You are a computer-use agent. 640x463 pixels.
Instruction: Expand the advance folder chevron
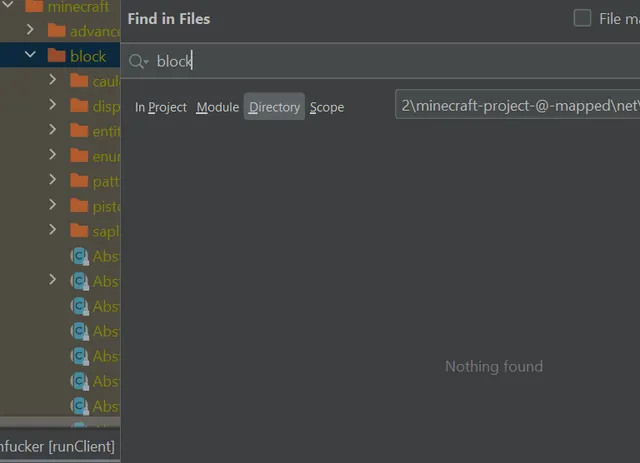click(30, 29)
